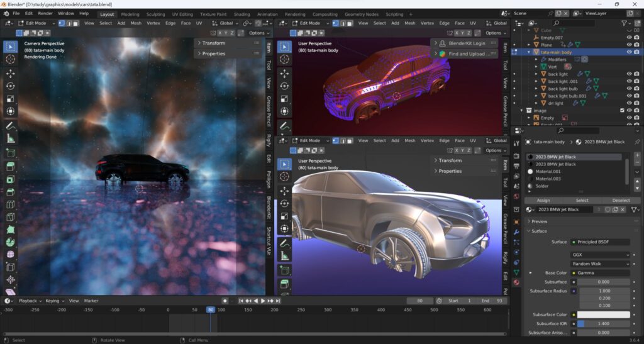Open the Tool properties tab
The width and height of the screenshot is (644, 344).
516,143
